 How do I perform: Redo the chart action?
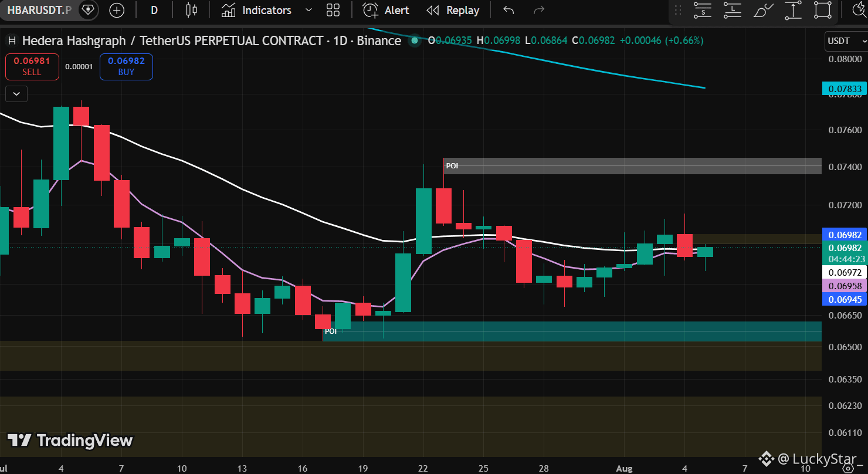tap(539, 10)
